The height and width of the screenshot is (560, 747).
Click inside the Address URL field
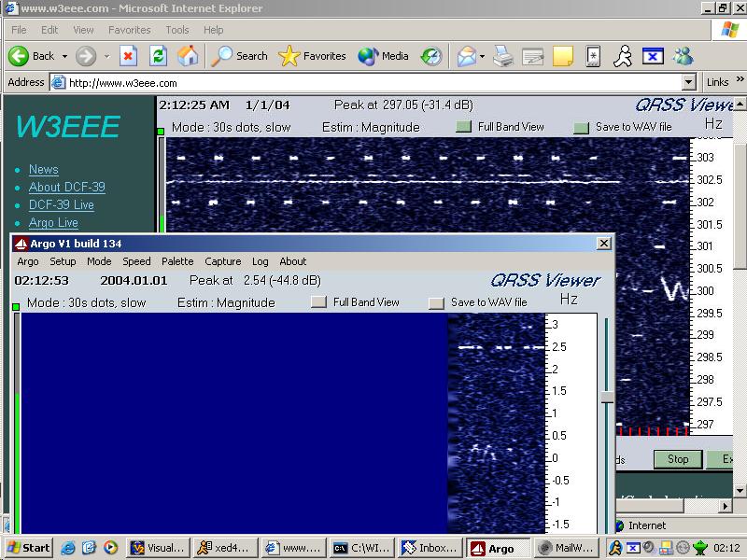point(374,83)
